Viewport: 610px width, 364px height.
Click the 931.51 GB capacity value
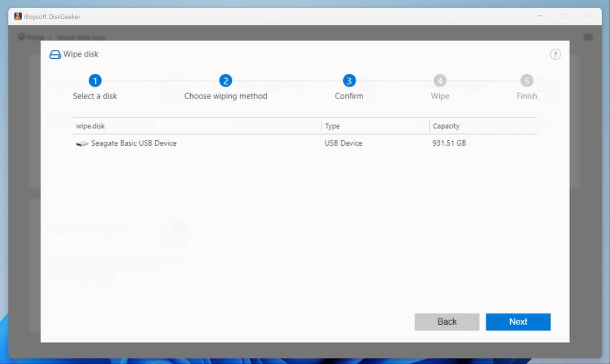[x=449, y=143]
